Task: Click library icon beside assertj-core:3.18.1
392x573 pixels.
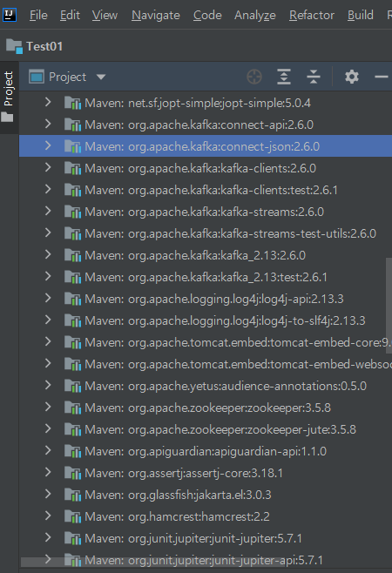Action: [73, 473]
